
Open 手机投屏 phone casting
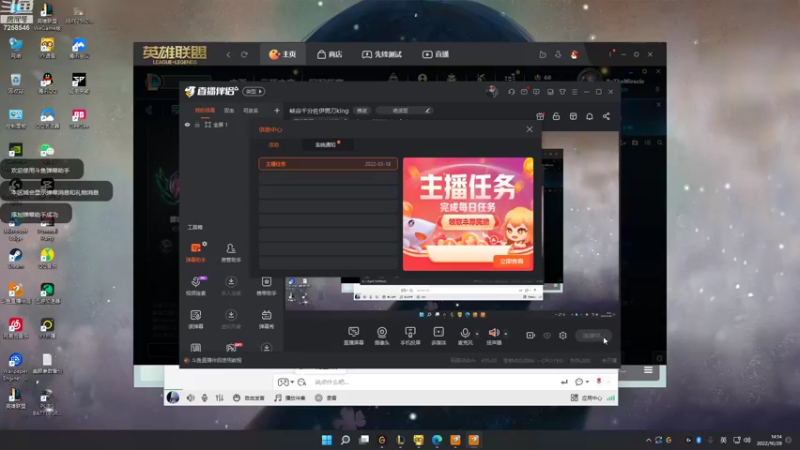click(410, 336)
